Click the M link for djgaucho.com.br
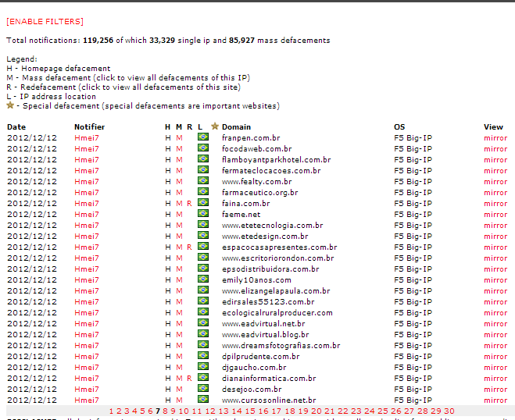This screenshot has height=420, width=515. 179,368
